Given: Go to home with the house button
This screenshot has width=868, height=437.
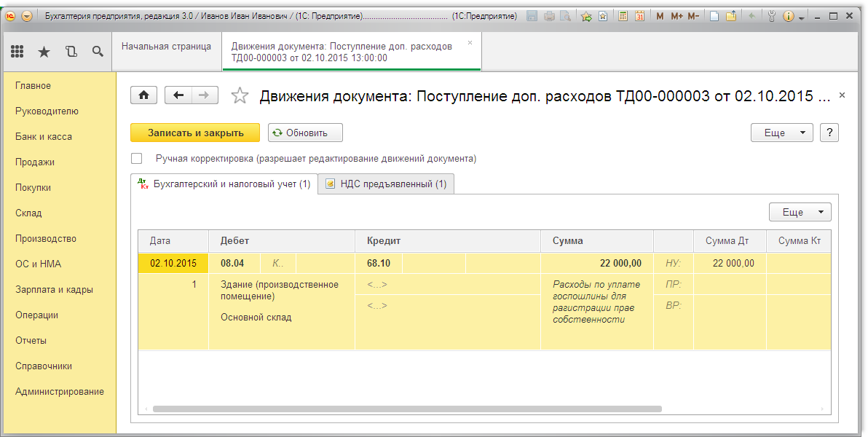Looking at the screenshot, I should [143, 95].
